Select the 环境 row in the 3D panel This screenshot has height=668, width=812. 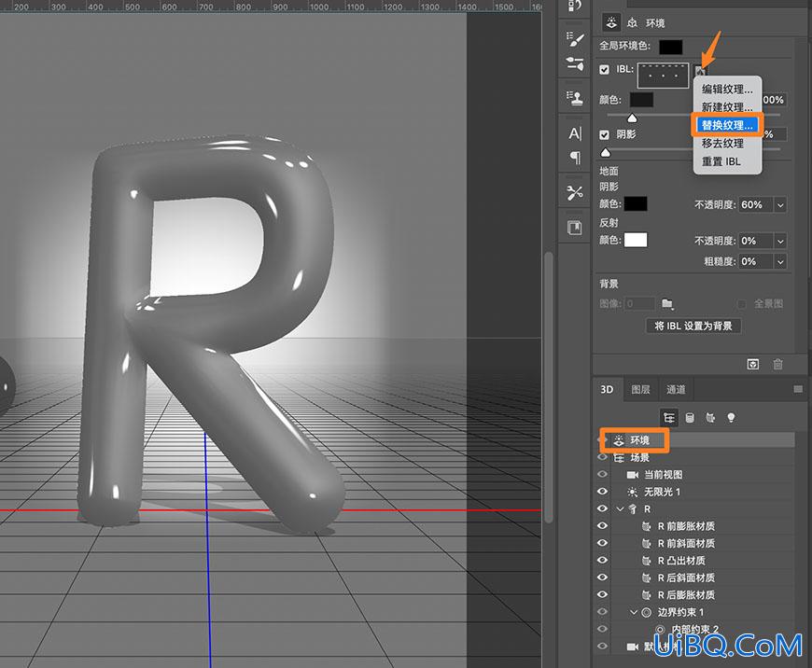pos(695,440)
